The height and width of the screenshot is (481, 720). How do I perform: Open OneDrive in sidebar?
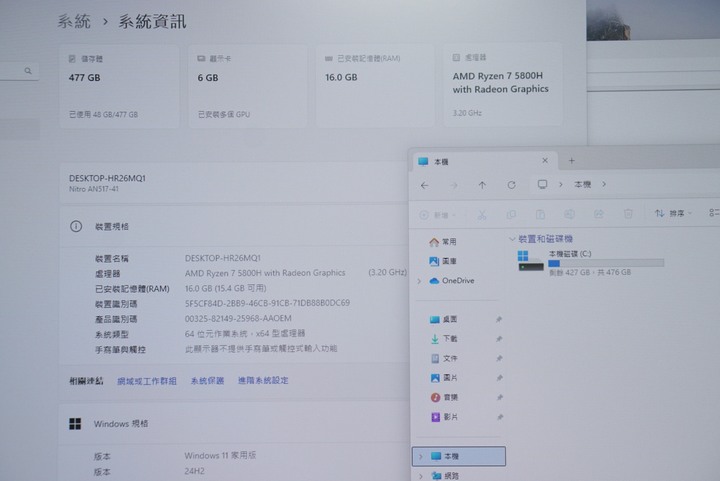[x=451, y=281]
